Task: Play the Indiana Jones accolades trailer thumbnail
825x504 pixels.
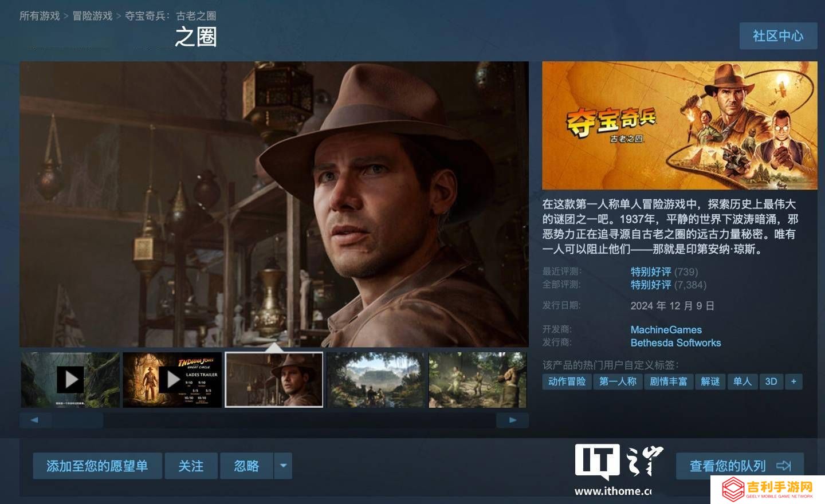Action: 172,380
